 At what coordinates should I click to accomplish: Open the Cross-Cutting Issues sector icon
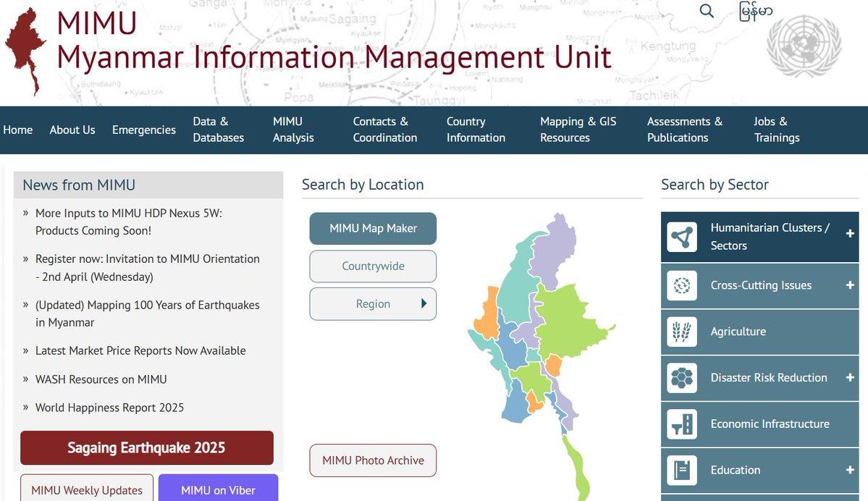pyautogui.click(x=682, y=286)
